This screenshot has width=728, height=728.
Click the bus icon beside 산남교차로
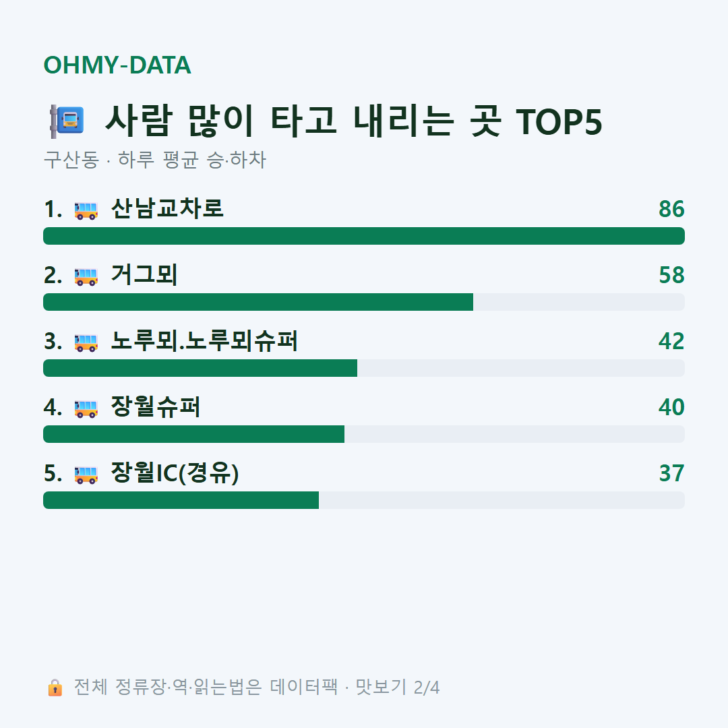(x=86, y=210)
